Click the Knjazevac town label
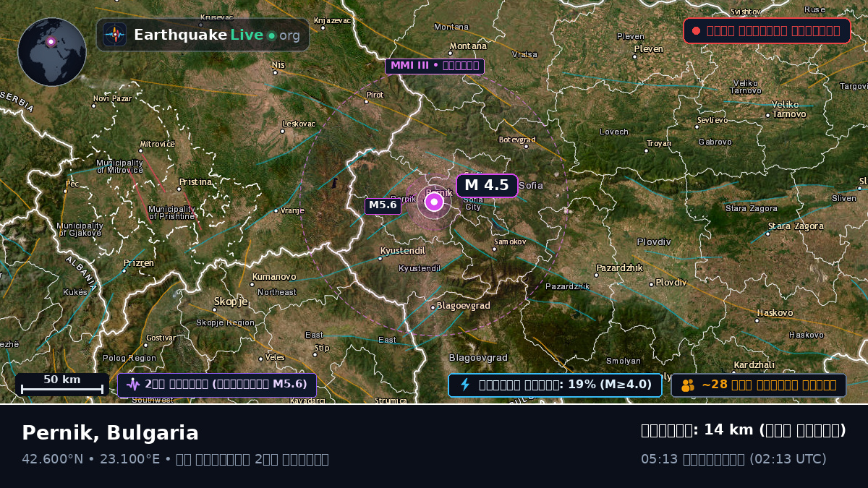The width and height of the screenshot is (868, 488). [333, 20]
